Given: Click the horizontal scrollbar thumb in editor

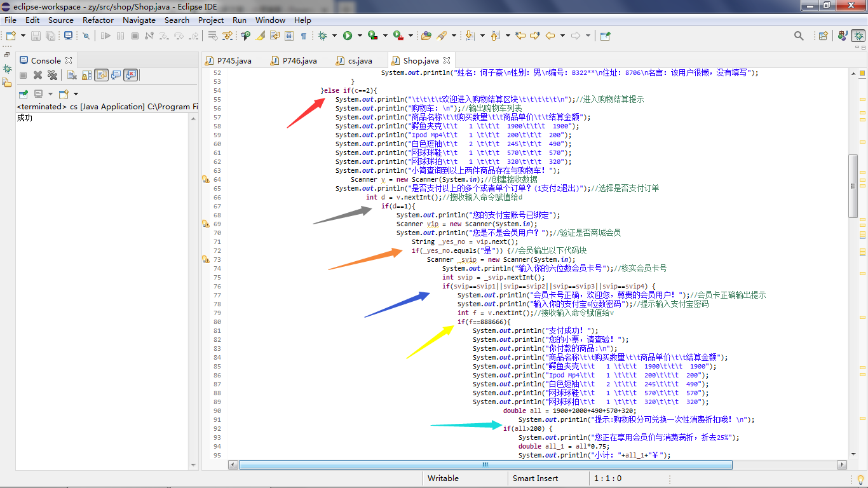Looking at the screenshot, I should [x=485, y=464].
